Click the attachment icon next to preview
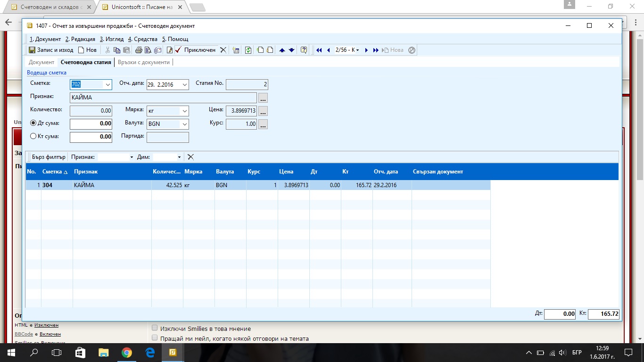Screen dimensions: 644x362 coord(158,50)
